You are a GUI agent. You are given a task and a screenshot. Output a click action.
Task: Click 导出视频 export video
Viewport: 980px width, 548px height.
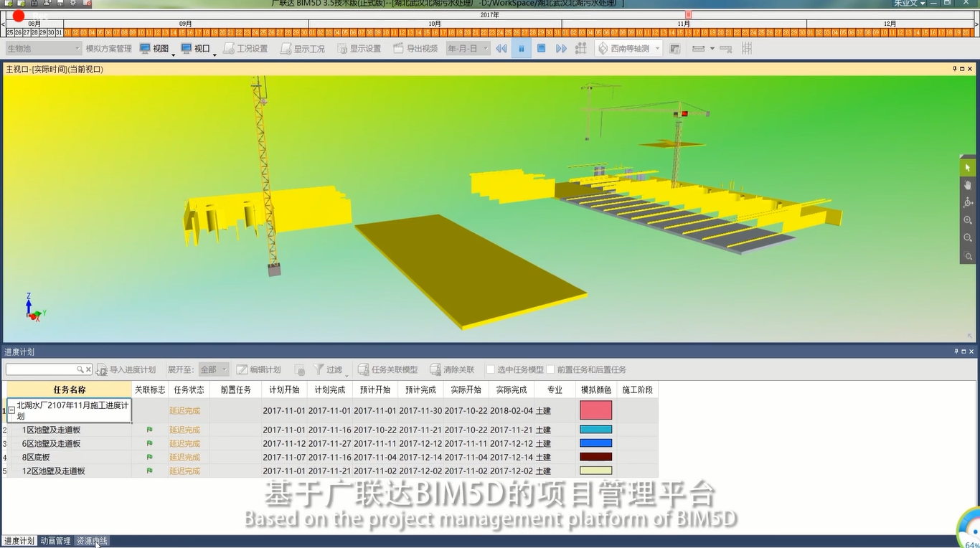[x=415, y=48]
